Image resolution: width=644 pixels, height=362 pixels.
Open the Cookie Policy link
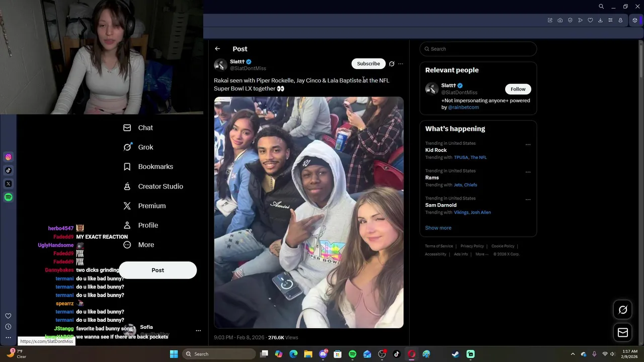pos(503,246)
